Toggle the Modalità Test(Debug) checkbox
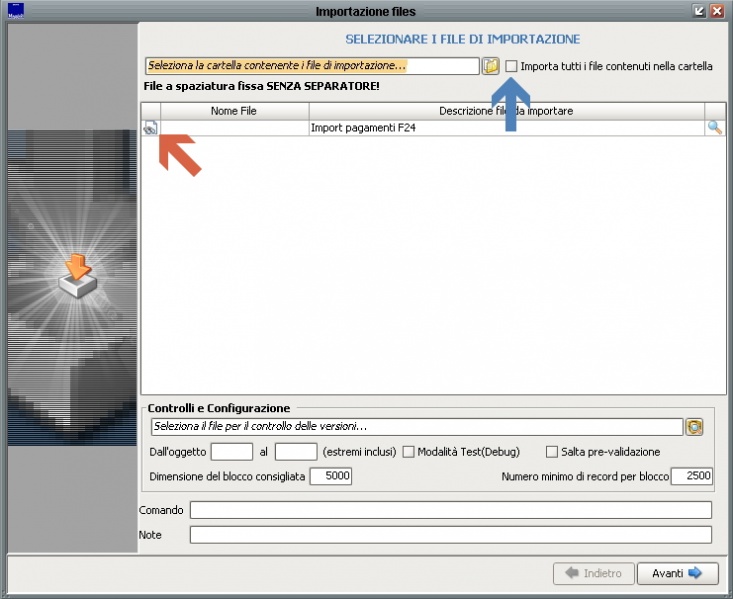This screenshot has width=733, height=599. (x=408, y=452)
